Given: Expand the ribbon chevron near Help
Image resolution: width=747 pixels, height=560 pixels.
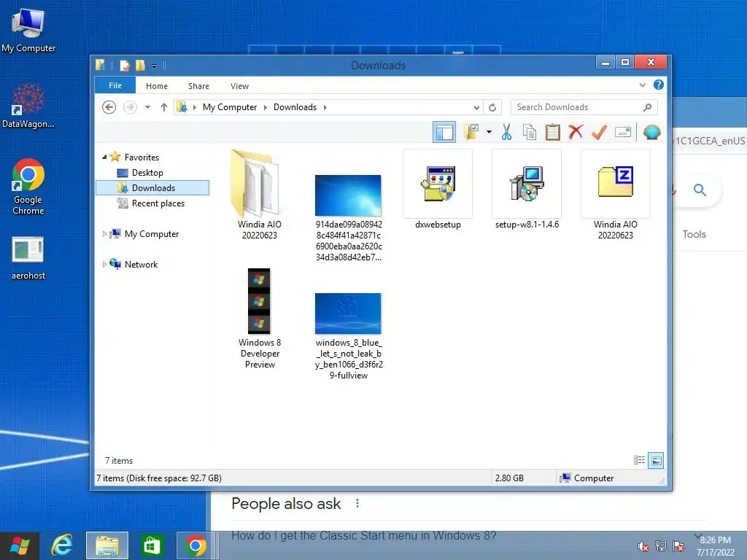Looking at the screenshot, I should (642, 85).
